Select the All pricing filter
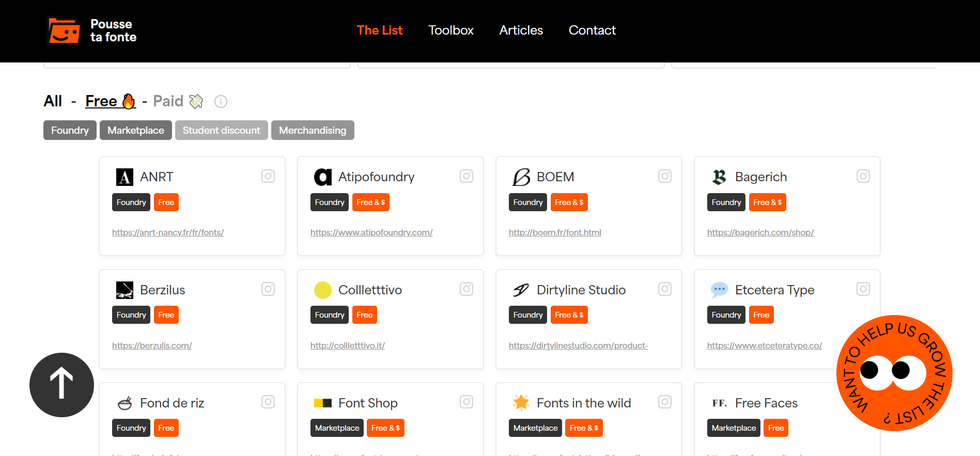Image resolution: width=980 pixels, height=456 pixels. click(53, 101)
